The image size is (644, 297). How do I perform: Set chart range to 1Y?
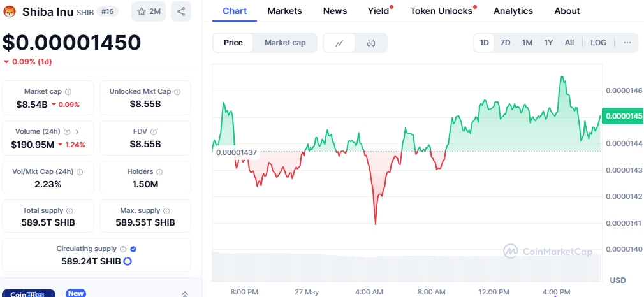tap(548, 43)
